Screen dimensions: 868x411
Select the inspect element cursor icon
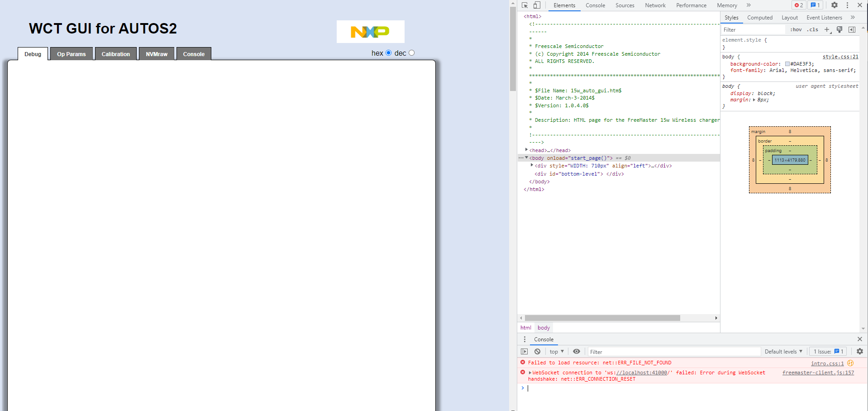[x=524, y=5]
